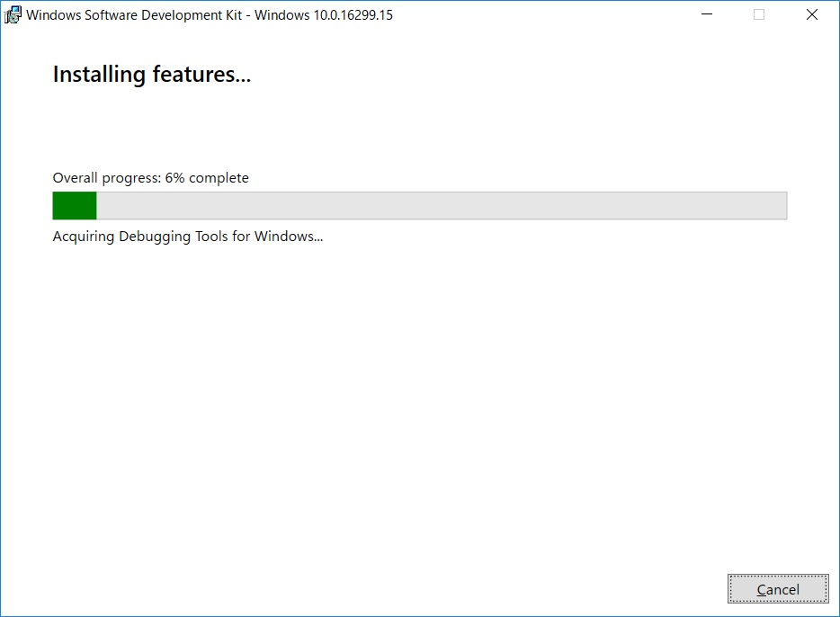The height and width of the screenshot is (617, 840).
Task: Click 'Overall progress: 6% complete' text
Action: pyautogui.click(x=150, y=178)
